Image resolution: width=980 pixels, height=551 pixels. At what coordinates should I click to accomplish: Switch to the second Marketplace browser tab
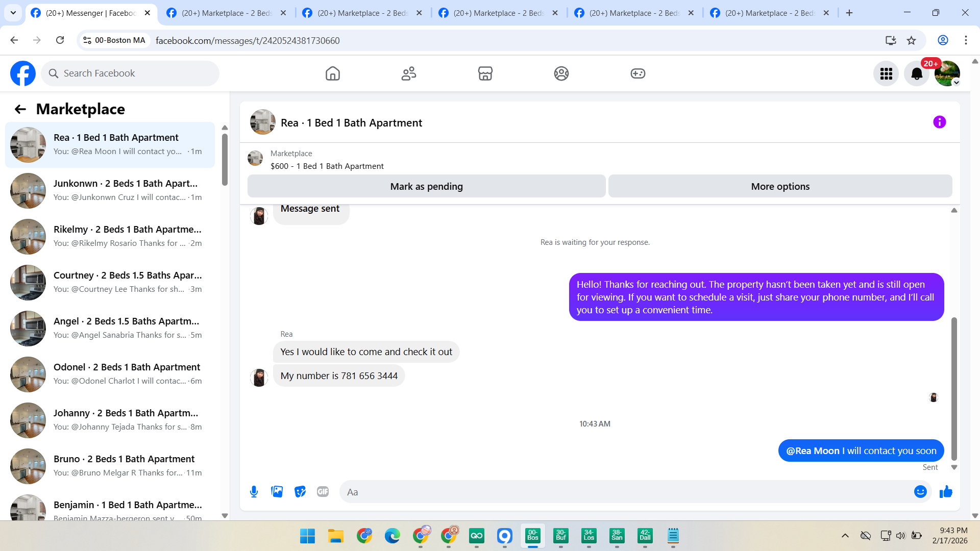362,13
